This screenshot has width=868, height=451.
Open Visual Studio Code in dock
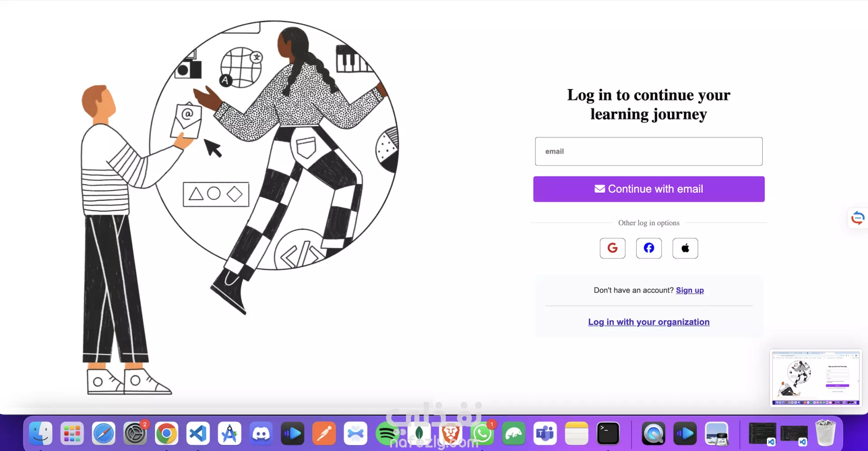[x=198, y=433]
